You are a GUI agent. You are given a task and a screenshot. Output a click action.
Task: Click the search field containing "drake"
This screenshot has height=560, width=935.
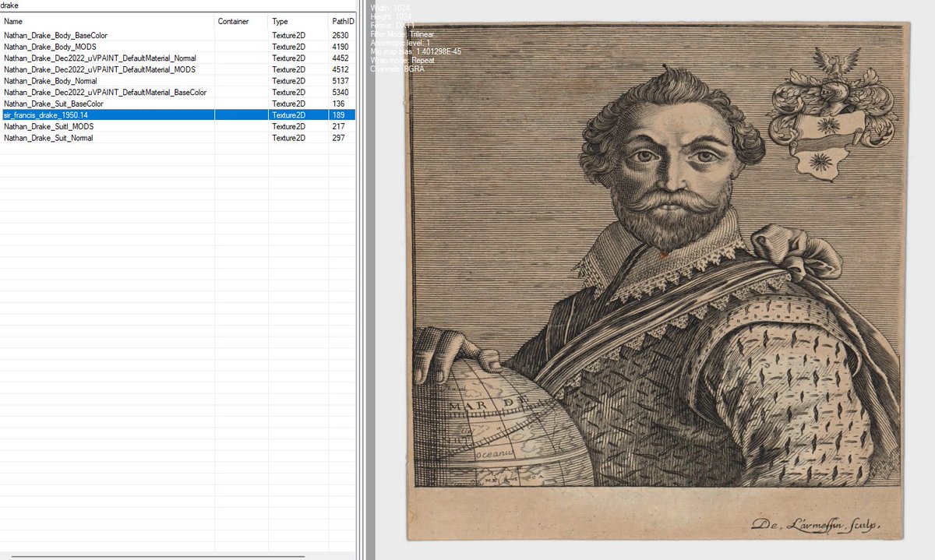pos(178,5)
